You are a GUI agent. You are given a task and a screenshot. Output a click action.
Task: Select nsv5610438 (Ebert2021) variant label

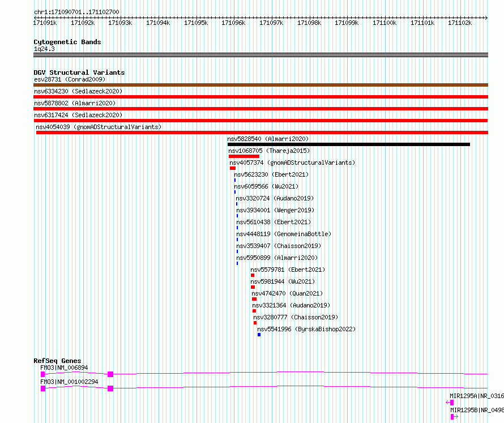coord(274,222)
